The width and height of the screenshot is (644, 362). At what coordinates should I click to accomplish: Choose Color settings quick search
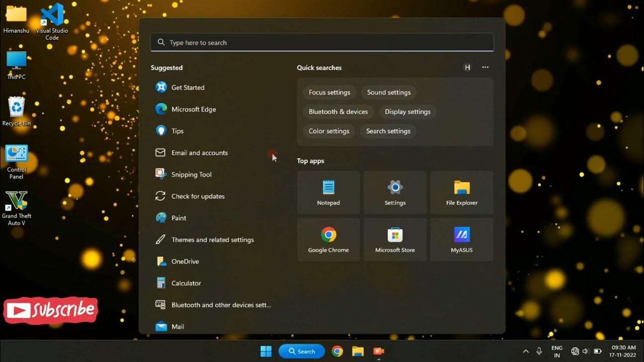tap(329, 131)
